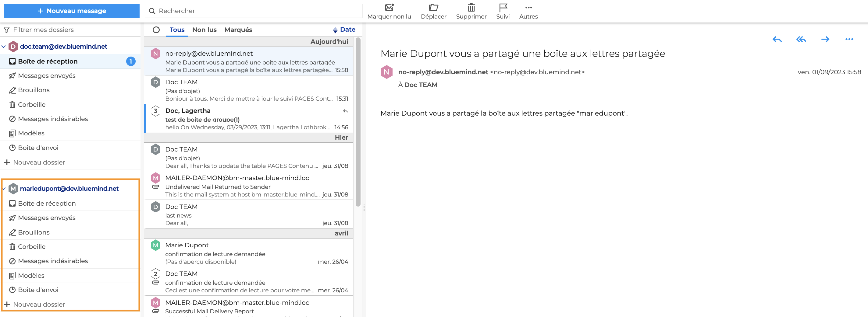Open the Autres toolbar menu
Viewport: 868px width, 317px height.
pyautogui.click(x=528, y=7)
